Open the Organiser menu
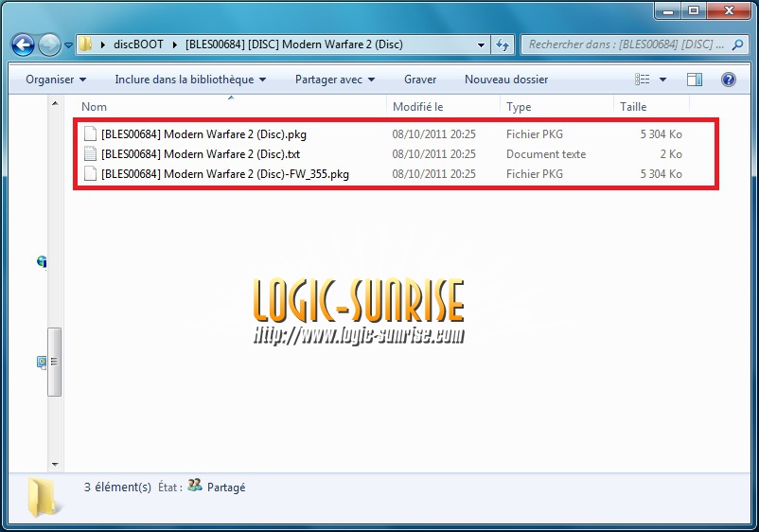Image resolution: width=759 pixels, height=532 pixels. point(56,80)
